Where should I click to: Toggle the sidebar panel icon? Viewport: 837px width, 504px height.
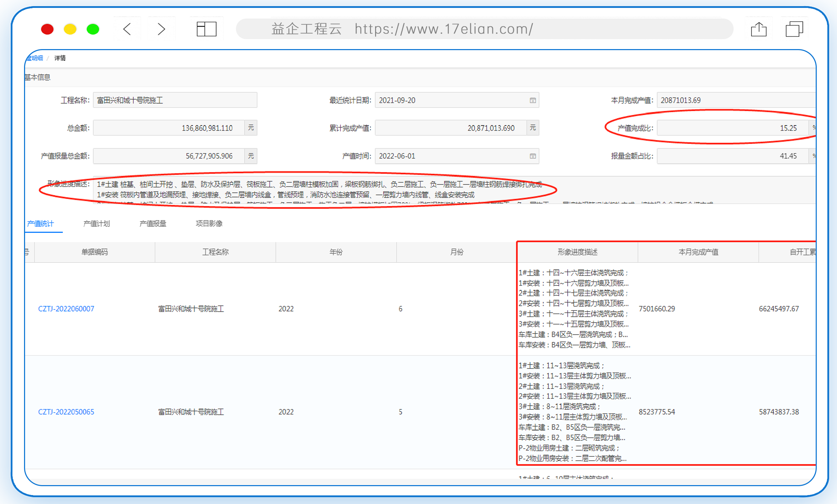tap(206, 29)
